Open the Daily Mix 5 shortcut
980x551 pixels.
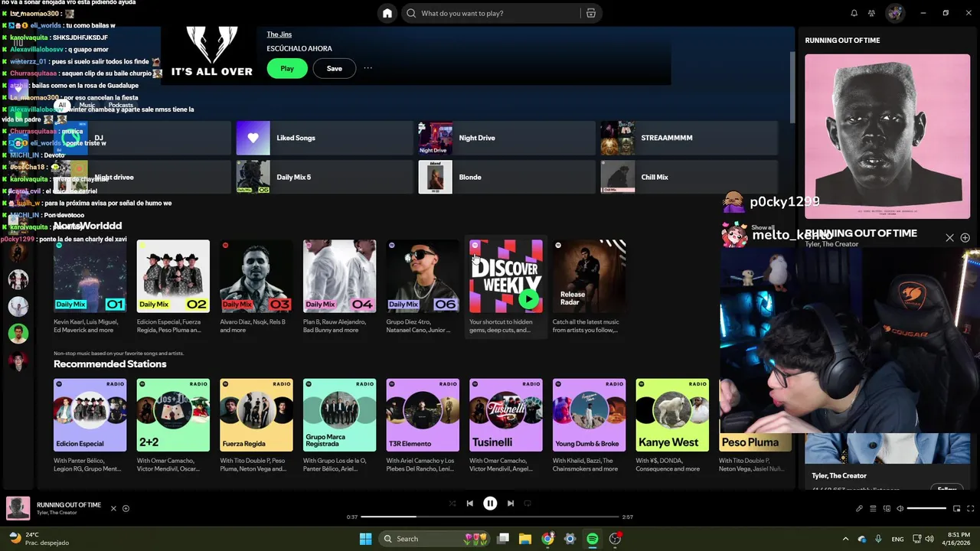point(324,177)
